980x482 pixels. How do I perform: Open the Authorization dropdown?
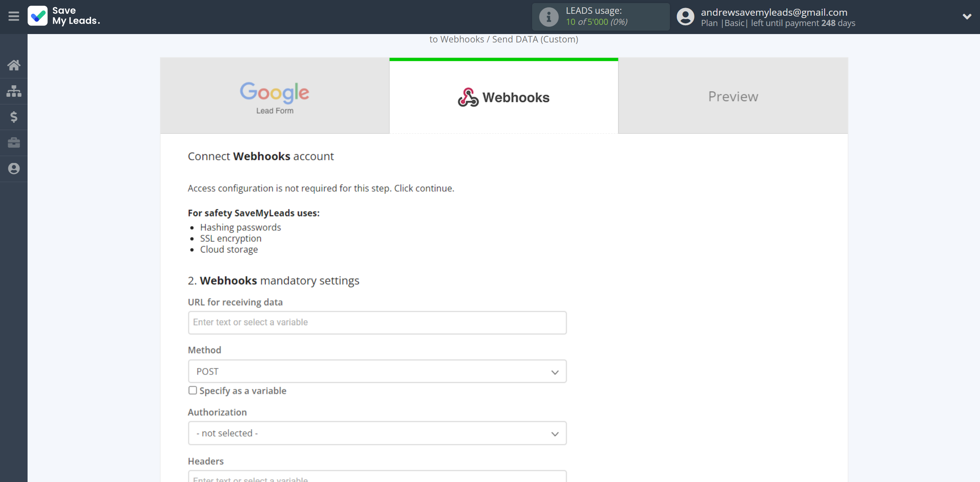coord(377,433)
